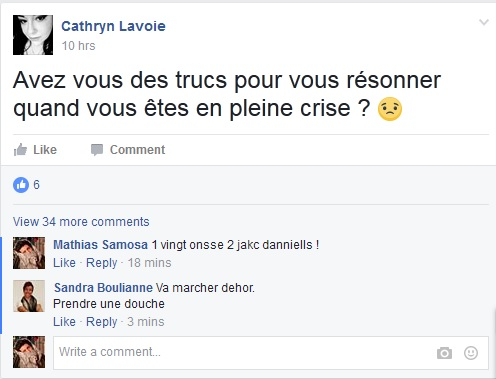Click the thumbs-up Like icon under post
This screenshot has height=379, width=496.
coord(20,150)
